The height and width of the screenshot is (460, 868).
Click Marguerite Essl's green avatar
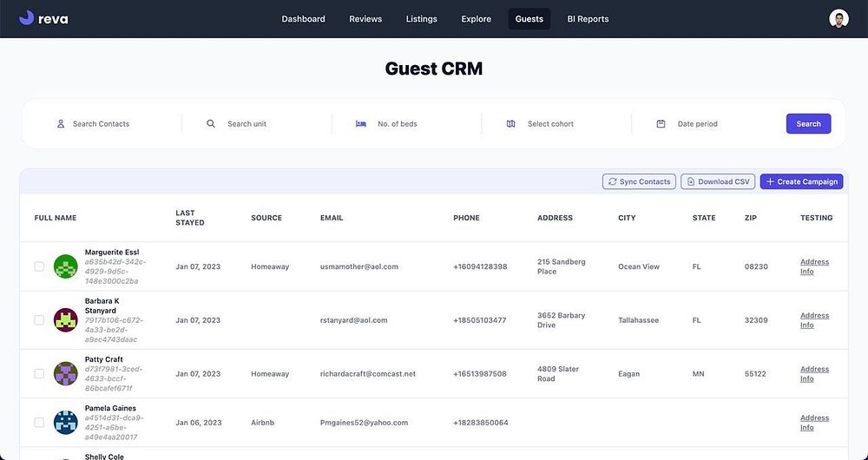(x=65, y=266)
